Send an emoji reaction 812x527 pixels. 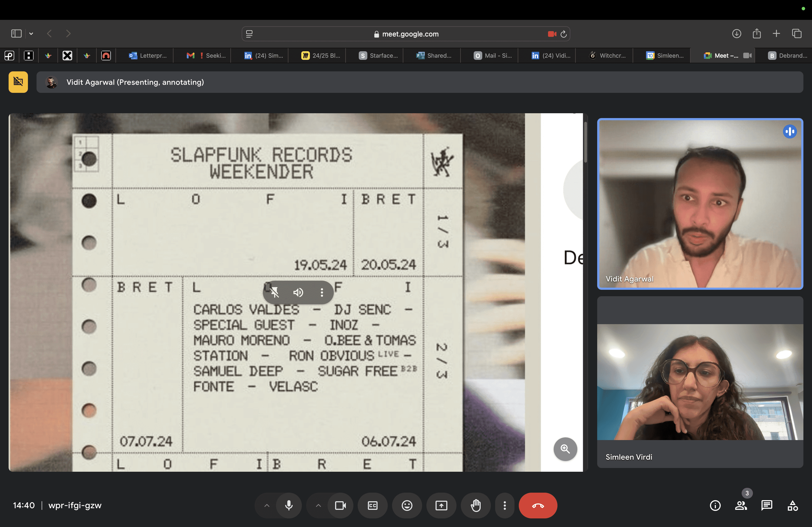pyautogui.click(x=407, y=506)
